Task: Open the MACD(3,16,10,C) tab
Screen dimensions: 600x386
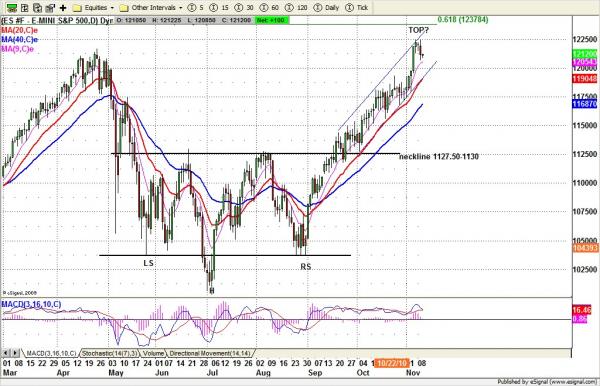Action: point(51,353)
